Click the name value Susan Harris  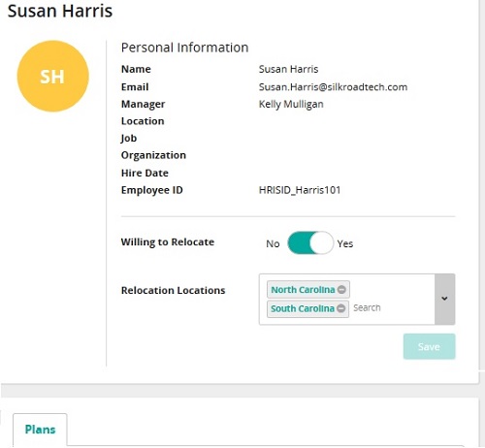coord(288,69)
